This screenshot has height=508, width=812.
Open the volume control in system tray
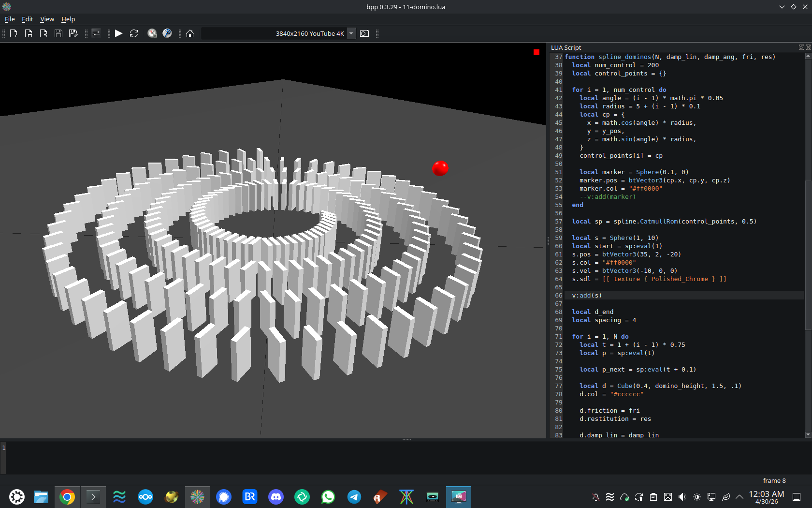click(x=682, y=497)
